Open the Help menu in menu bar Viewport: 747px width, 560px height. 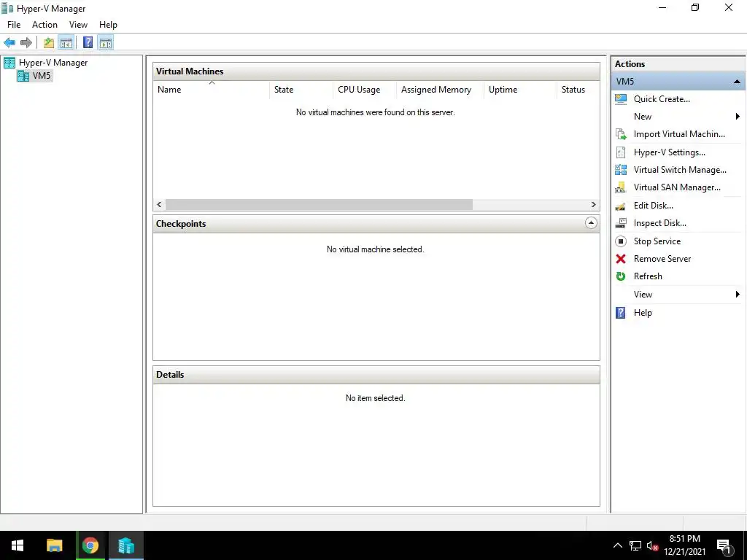click(108, 25)
